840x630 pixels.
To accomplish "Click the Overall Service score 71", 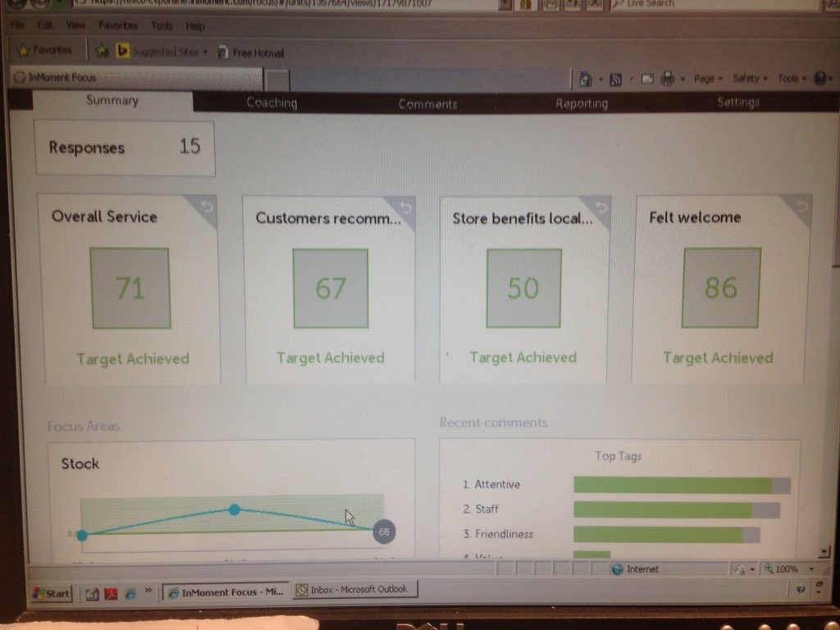I will [x=130, y=288].
